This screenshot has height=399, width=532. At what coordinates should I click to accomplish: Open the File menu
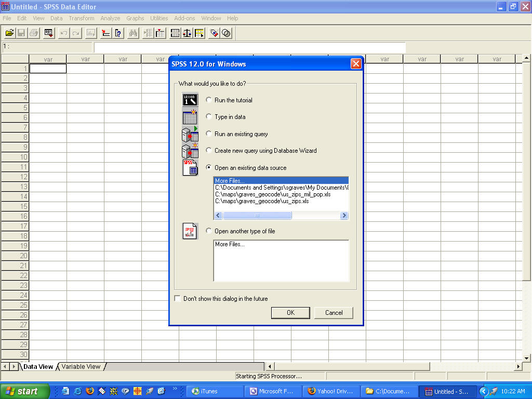point(7,18)
